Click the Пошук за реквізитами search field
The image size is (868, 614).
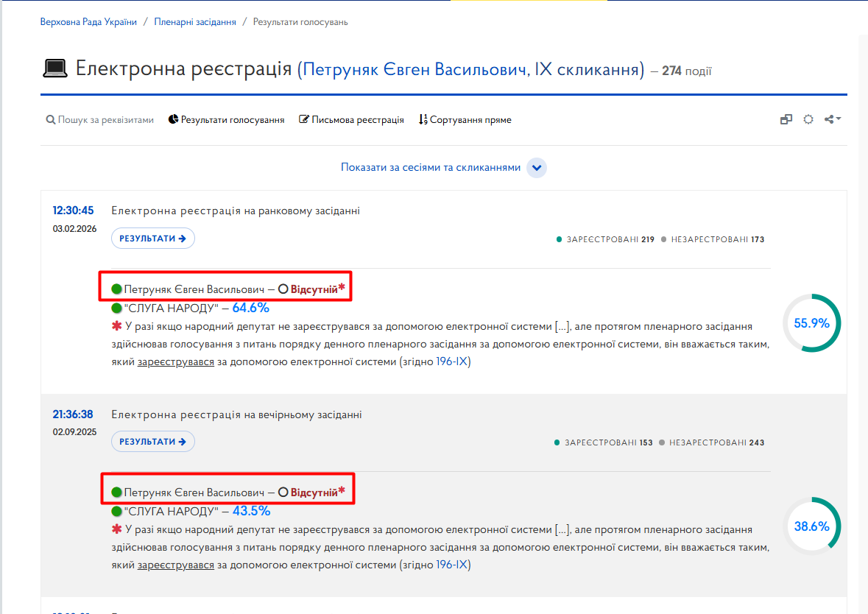pyautogui.click(x=106, y=119)
